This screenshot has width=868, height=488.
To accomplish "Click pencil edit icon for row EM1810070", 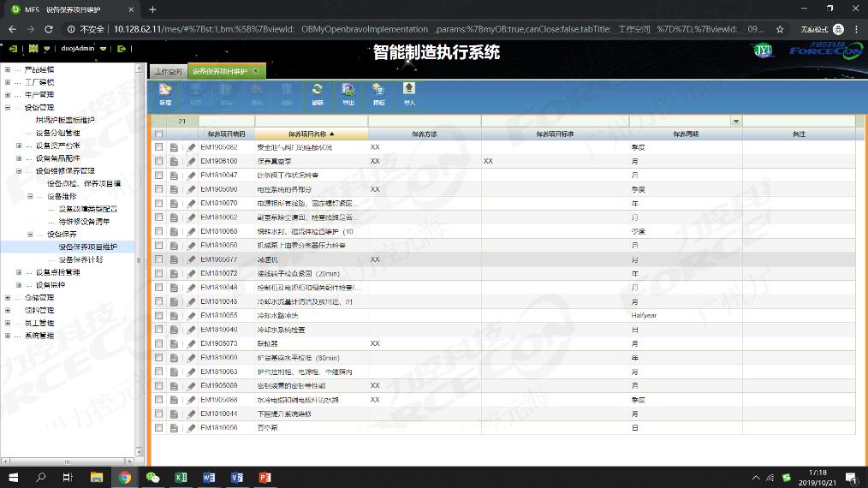I will (191, 203).
